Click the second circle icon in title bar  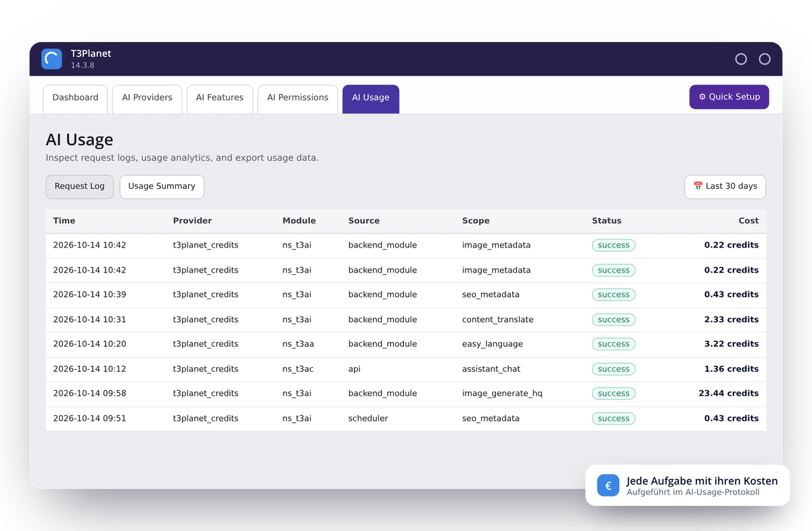[x=765, y=59]
